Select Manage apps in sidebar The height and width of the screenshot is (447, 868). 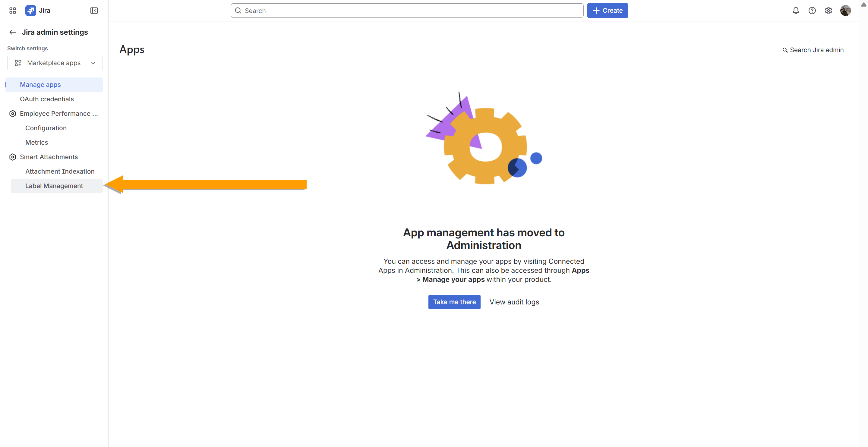pyautogui.click(x=40, y=85)
